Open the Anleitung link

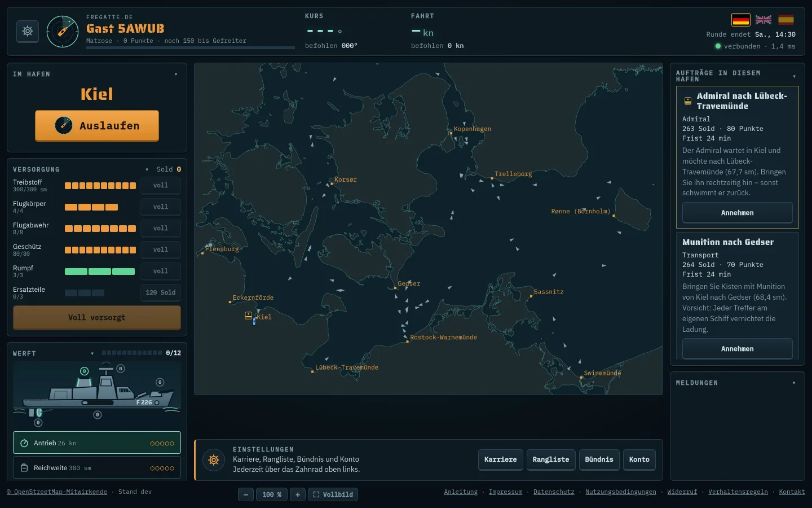(461, 492)
